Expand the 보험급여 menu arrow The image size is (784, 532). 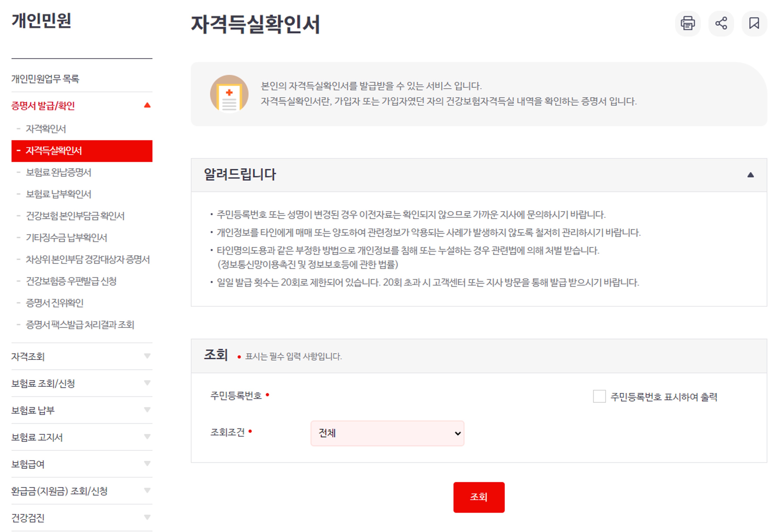tap(147, 464)
